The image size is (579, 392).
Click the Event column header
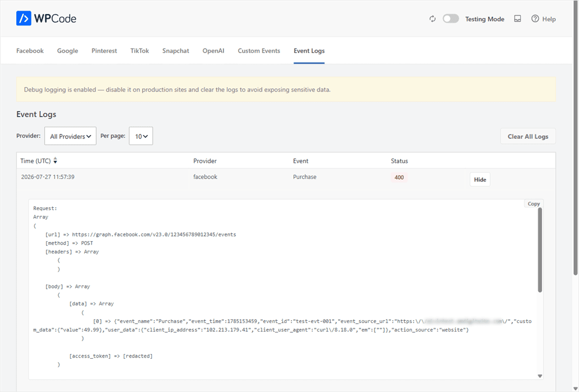point(301,161)
